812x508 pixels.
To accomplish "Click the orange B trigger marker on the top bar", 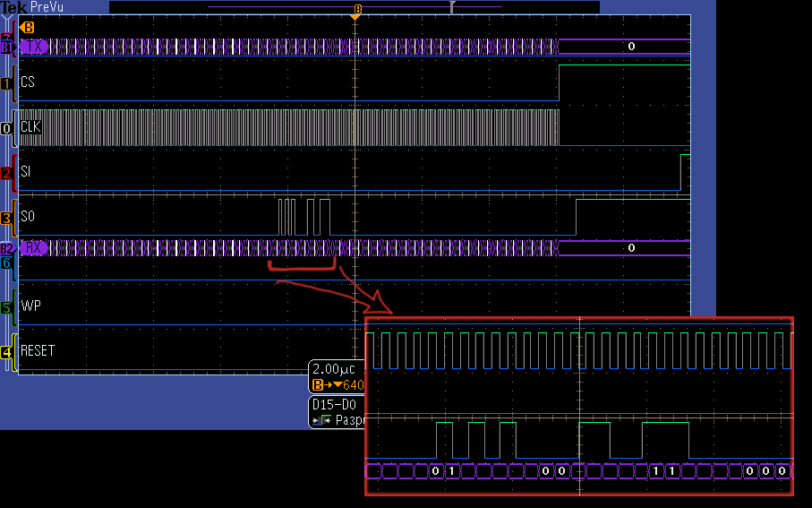I will pos(357,10).
